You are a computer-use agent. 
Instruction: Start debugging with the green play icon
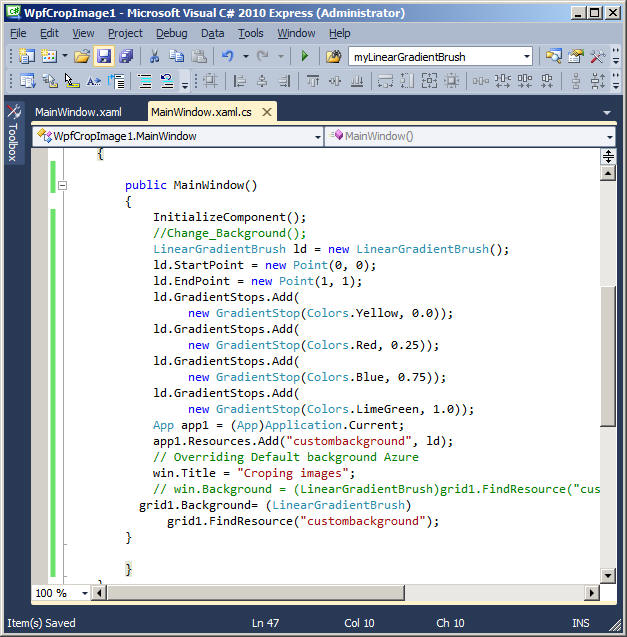304,56
